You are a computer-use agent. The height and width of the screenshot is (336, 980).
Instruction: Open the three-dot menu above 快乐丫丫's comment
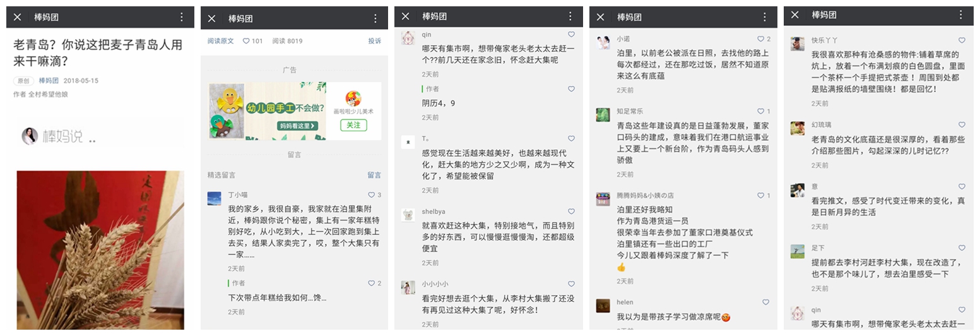[961, 15]
